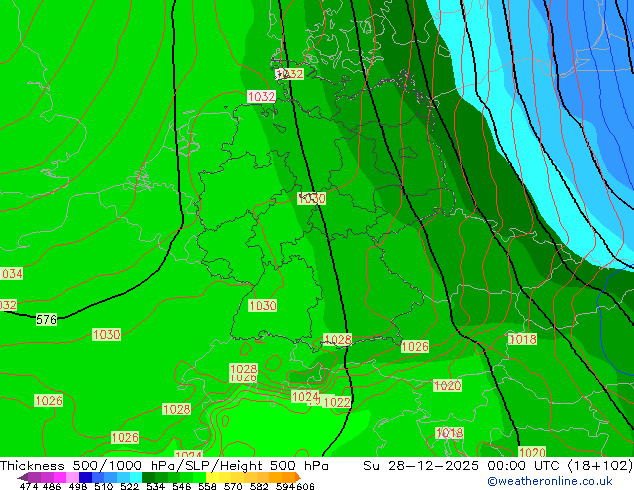Click the white-background 1032 isobar label
Image resolution: width=634 pixels, height=490 pixels.
pos(261,97)
